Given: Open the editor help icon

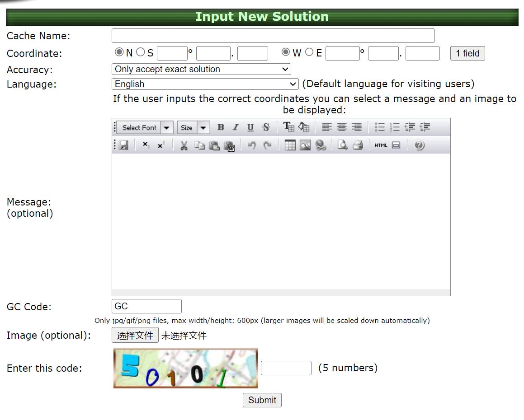Looking at the screenshot, I should pyautogui.click(x=419, y=145).
